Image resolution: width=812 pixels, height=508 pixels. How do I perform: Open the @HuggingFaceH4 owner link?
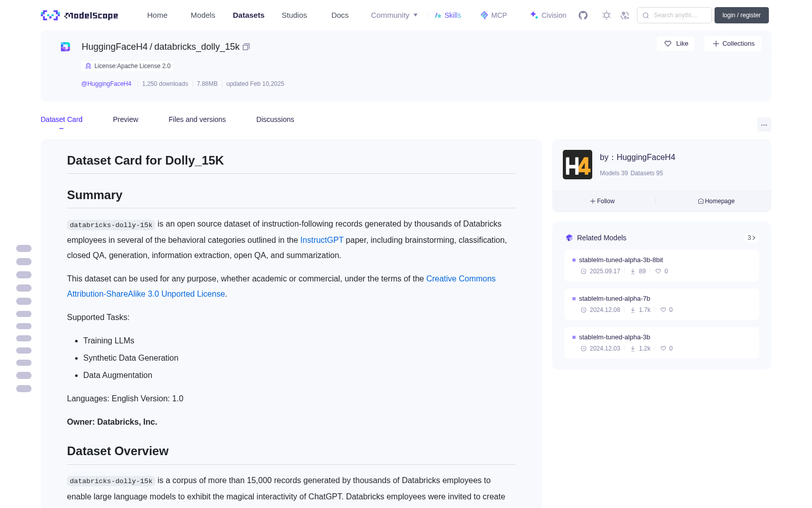pyautogui.click(x=106, y=84)
